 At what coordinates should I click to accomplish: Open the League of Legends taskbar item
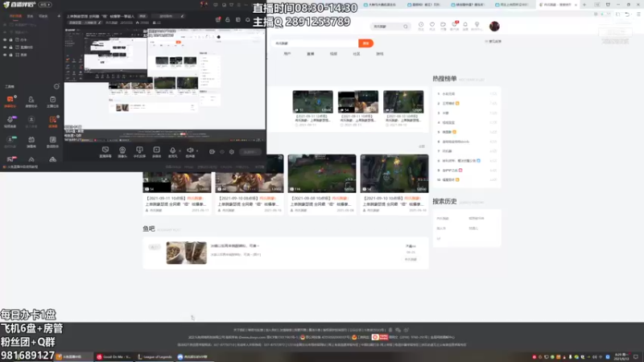(x=155, y=357)
